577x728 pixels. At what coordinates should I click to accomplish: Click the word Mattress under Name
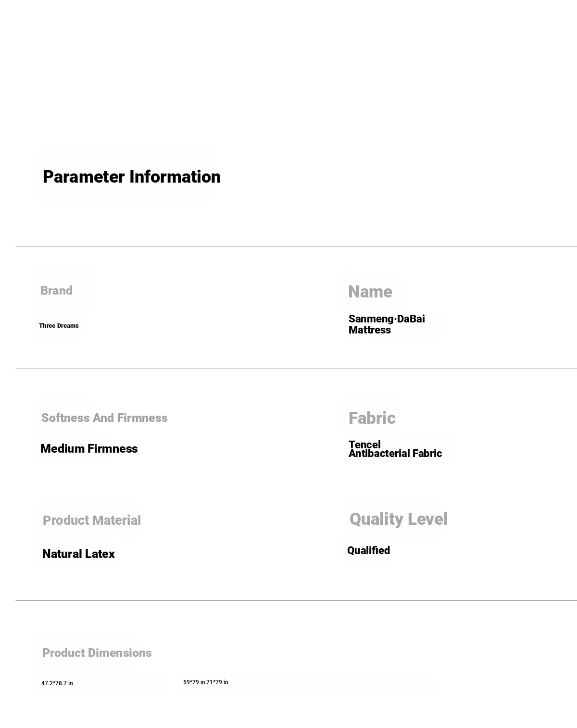[x=370, y=330]
